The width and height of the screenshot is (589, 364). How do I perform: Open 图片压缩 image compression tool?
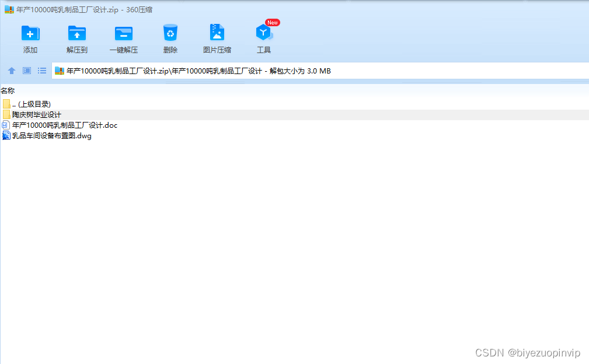coord(217,32)
